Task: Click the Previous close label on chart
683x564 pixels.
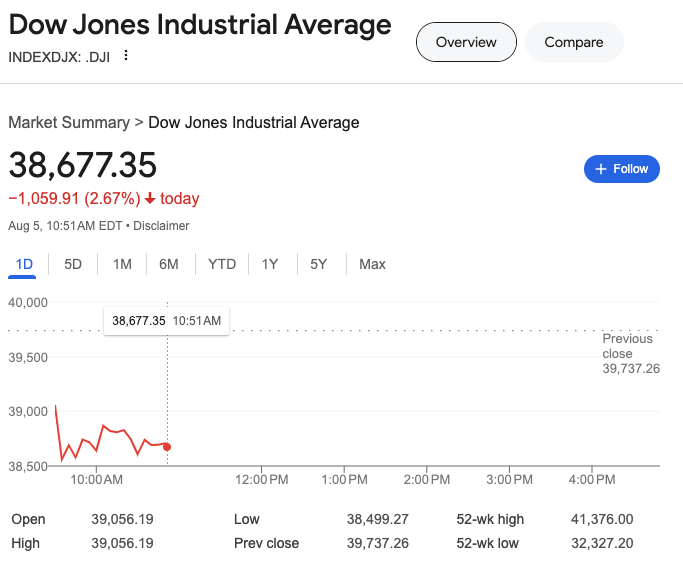Action: click(x=628, y=346)
